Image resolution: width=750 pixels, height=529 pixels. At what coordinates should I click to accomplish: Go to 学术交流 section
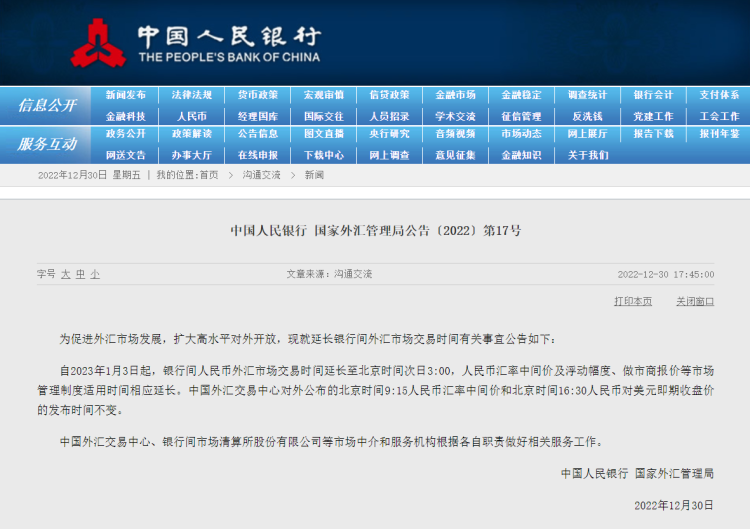(x=455, y=116)
